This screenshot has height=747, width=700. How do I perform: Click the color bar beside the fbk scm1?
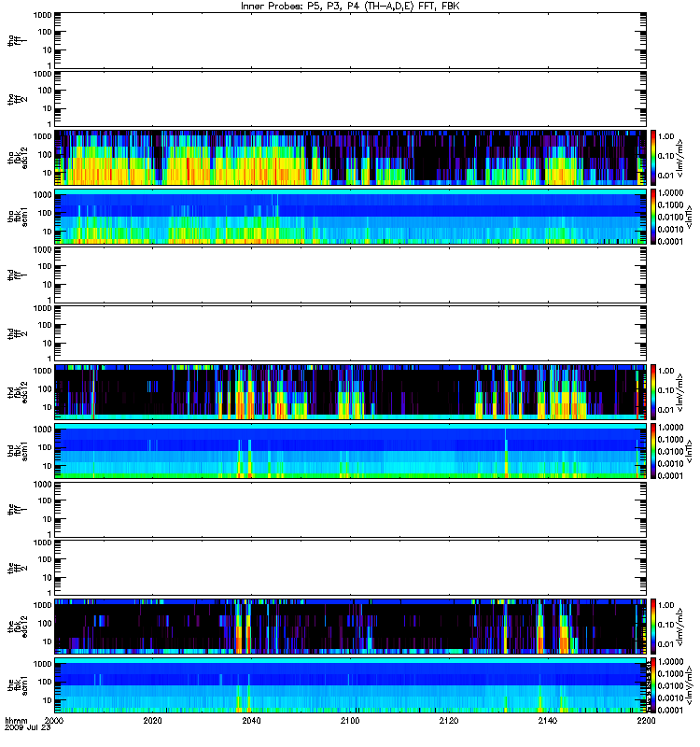[652, 685]
